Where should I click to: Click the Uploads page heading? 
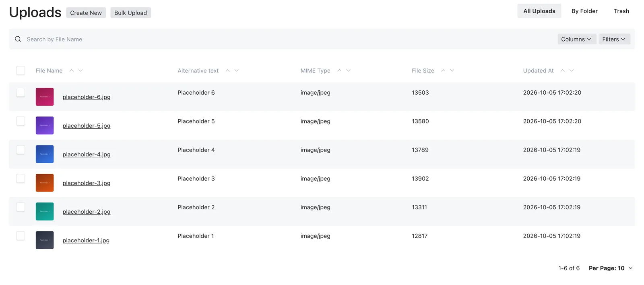[35, 12]
